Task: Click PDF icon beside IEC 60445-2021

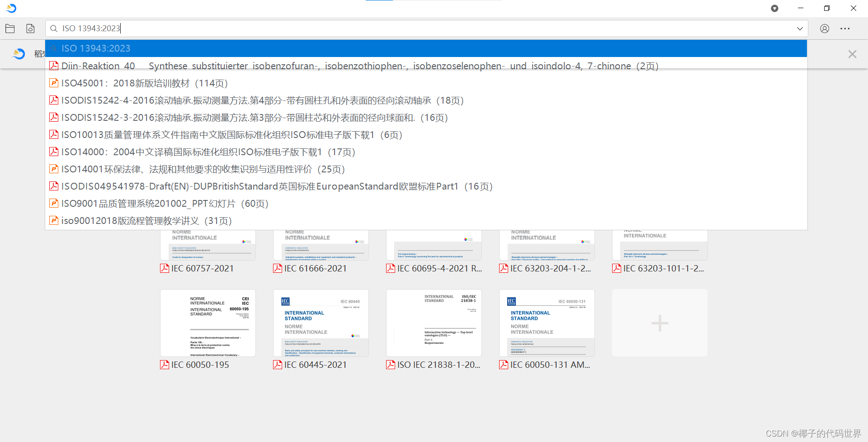Action: pos(278,365)
